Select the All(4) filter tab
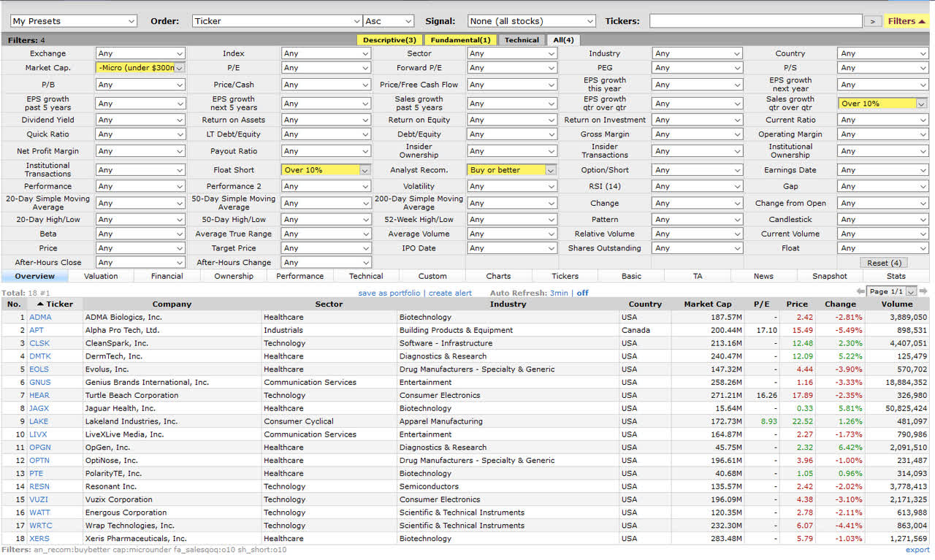This screenshot has height=560, width=935. coord(563,40)
